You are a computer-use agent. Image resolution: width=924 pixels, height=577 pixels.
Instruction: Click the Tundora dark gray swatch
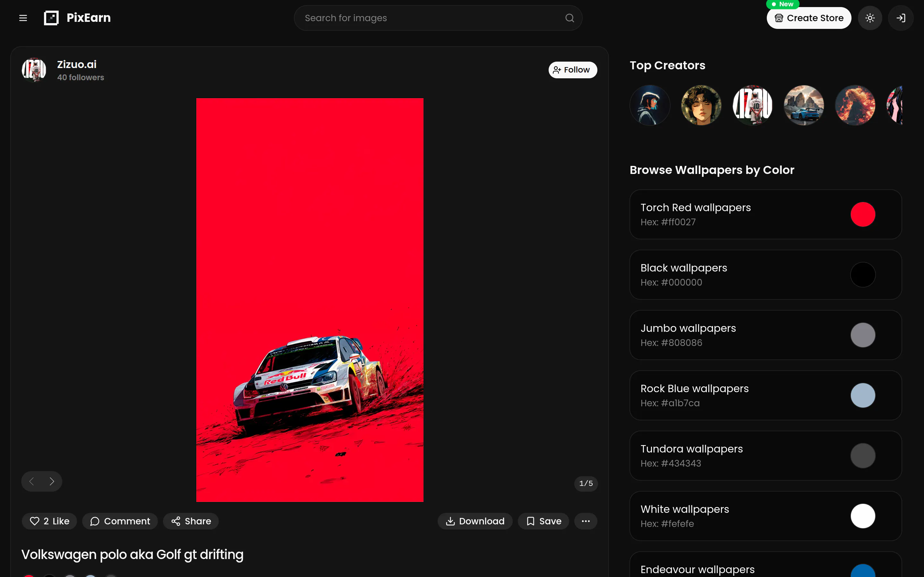(863, 456)
